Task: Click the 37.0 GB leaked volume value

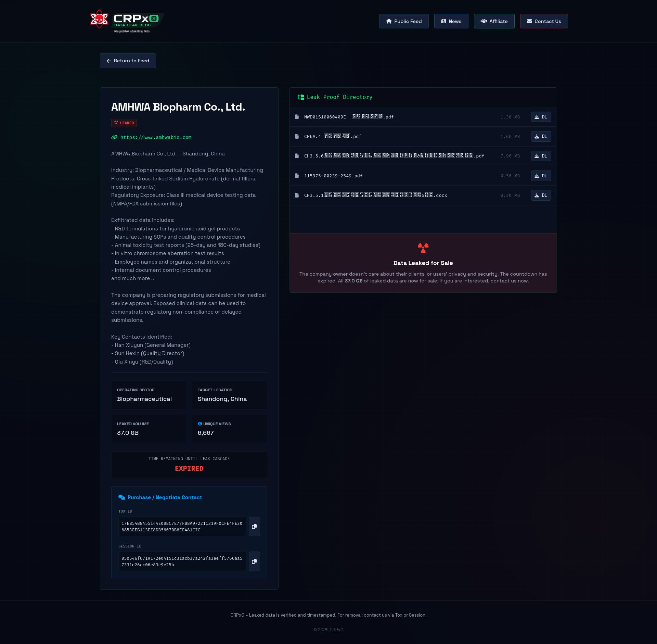Action: pos(128,433)
